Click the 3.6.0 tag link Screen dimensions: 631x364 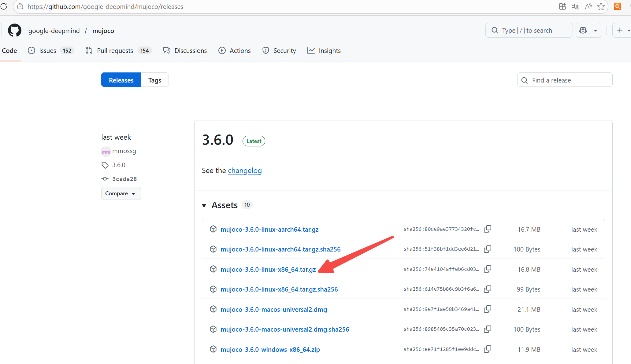(x=119, y=165)
